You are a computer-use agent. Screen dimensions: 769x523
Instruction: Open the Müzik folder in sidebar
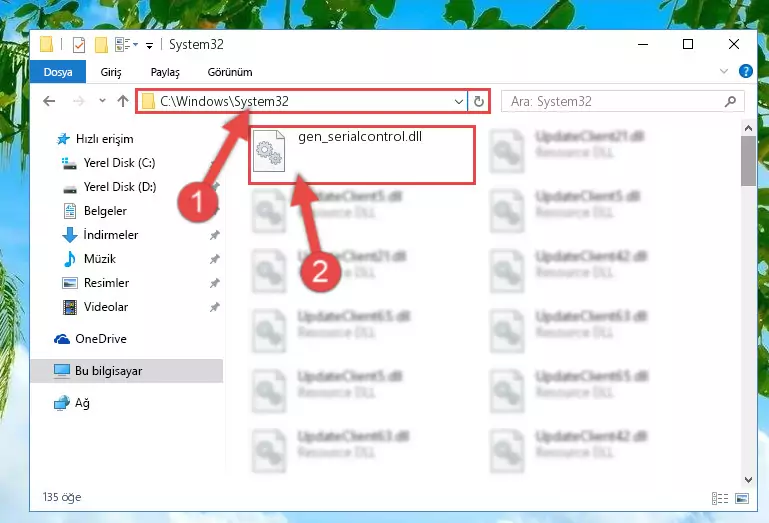tap(90, 259)
